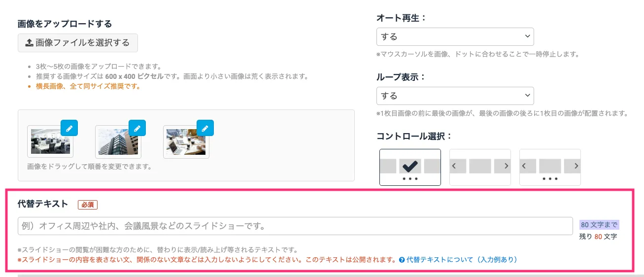Expand the ループ表示 dropdown
The width and height of the screenshot is (644, 277).
pos(455,96)
